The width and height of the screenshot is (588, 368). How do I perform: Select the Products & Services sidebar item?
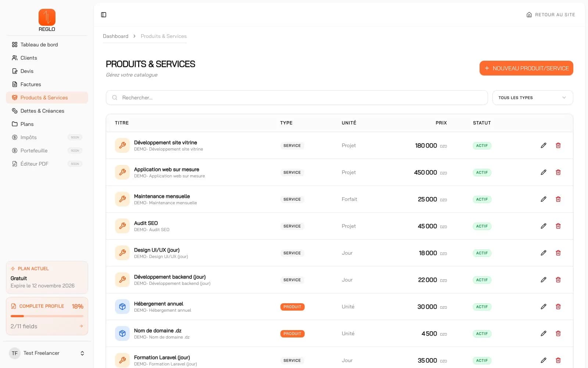click(x=47, y=98)
